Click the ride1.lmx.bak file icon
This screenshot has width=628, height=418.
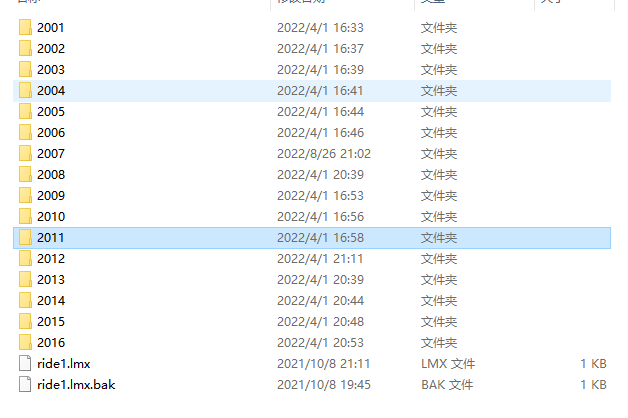(x=25, y=384)
